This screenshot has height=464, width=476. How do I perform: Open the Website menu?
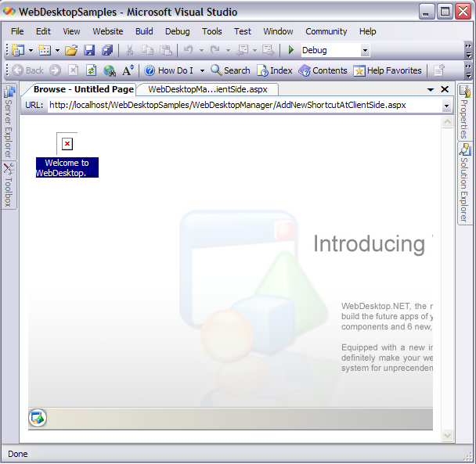(107, 31)
